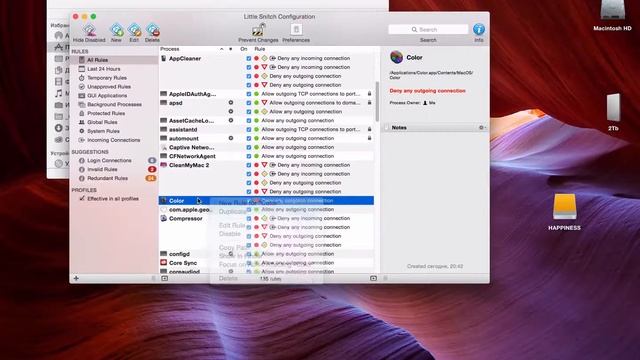Image resolution: width=640 pixels, height=360 pixels.
Task: Open the Macintosh HD desktop drive
Action: click(x=612, y=16)
